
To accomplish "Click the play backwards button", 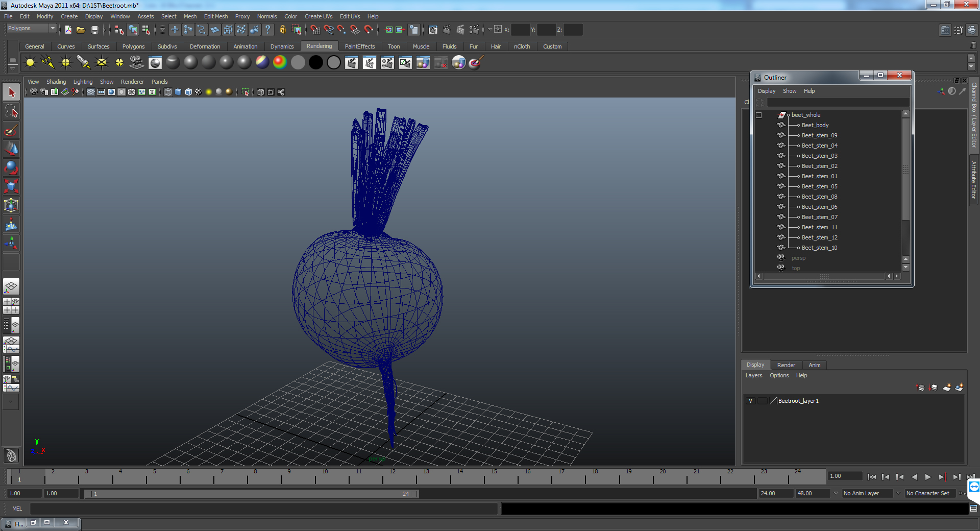I will 914,477.
